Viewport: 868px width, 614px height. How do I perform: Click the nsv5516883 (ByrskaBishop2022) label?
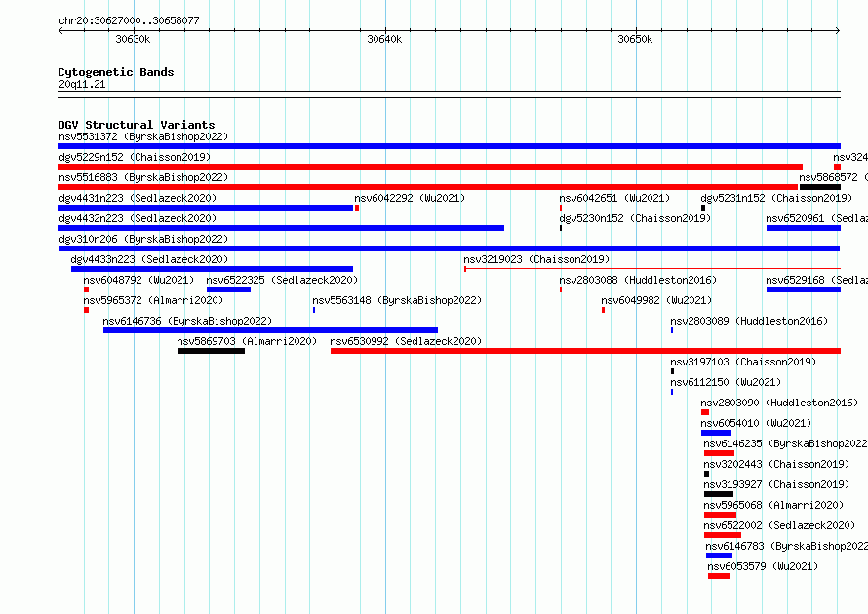pos(143,177)
